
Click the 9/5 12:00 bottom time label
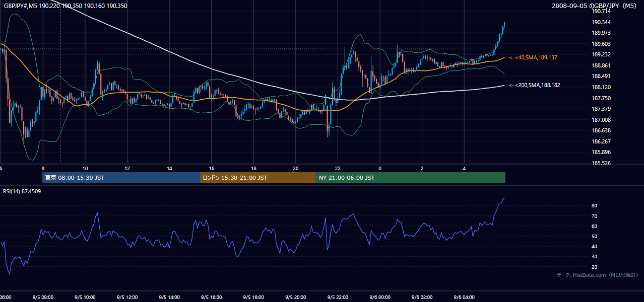127,297
